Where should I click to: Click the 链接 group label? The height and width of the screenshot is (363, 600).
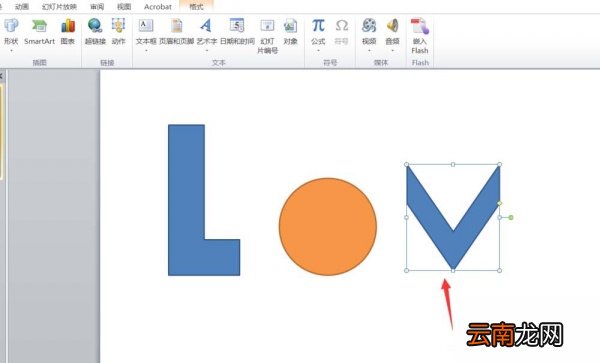(x=107, y=62)
